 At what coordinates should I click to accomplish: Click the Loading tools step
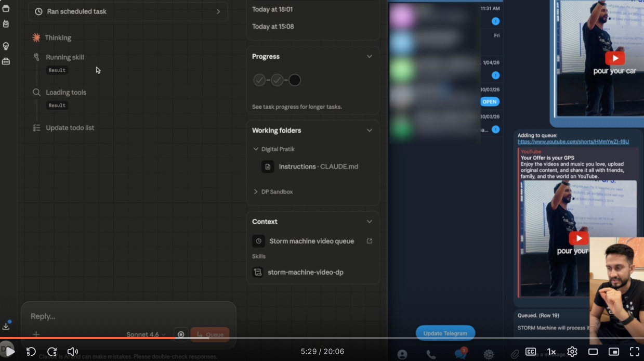(59, 92)
